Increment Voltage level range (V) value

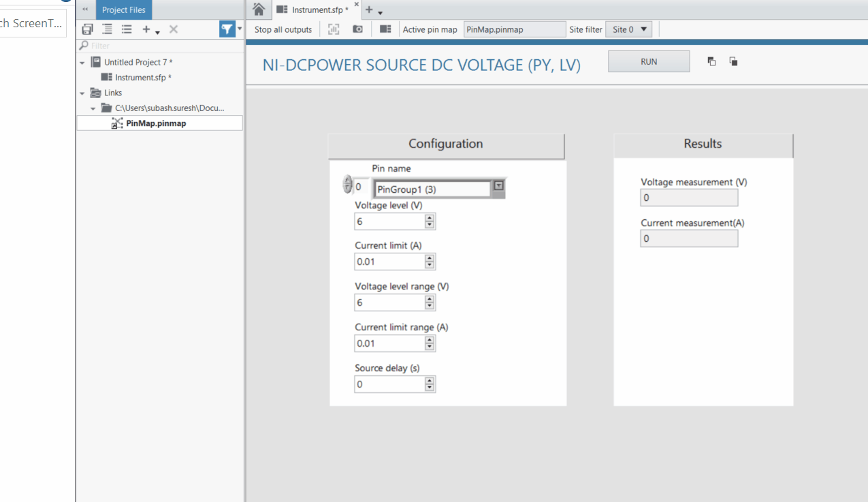pos(430,299)
